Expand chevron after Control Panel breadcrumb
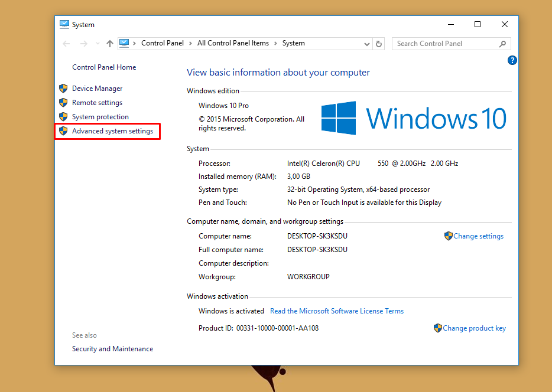552x392 pixels. (190, 43)
